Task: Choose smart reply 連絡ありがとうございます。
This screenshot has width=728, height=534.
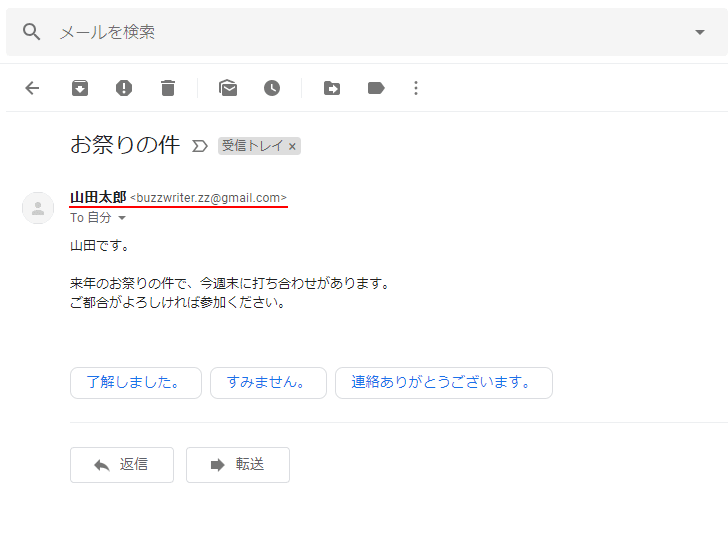Action: tap(444, 383)
